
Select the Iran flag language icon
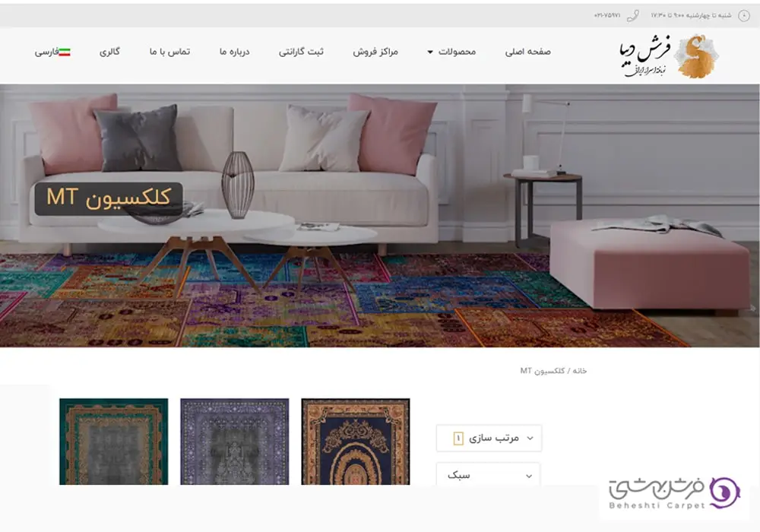65,52
